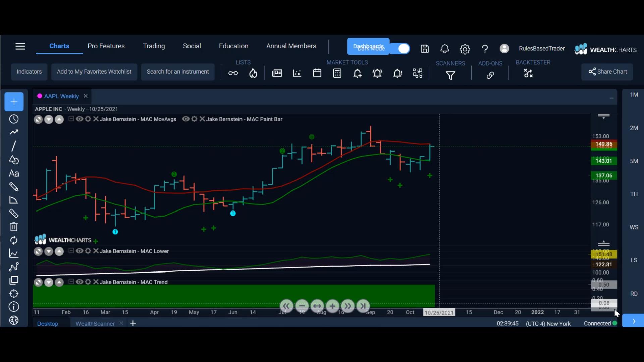This screenshot has height=362, width=644.
Task: Toggle visibility eye of MAC Lower
Action: pyautogui.click(x=79, y=251)
